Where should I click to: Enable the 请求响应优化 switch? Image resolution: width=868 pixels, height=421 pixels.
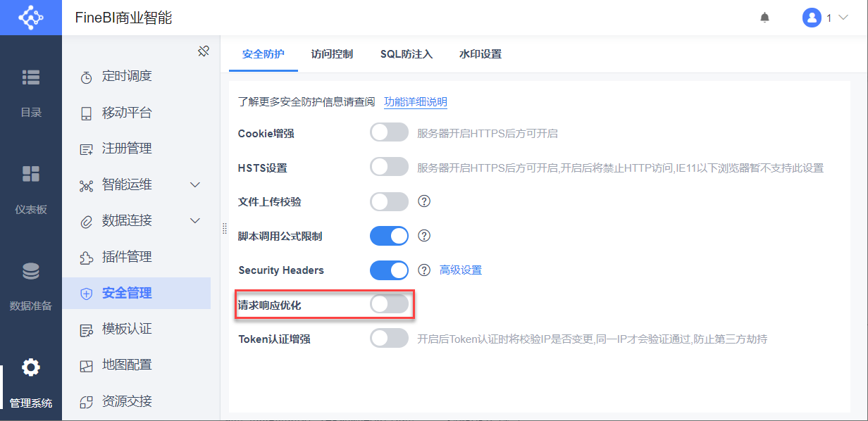[389, 304]
